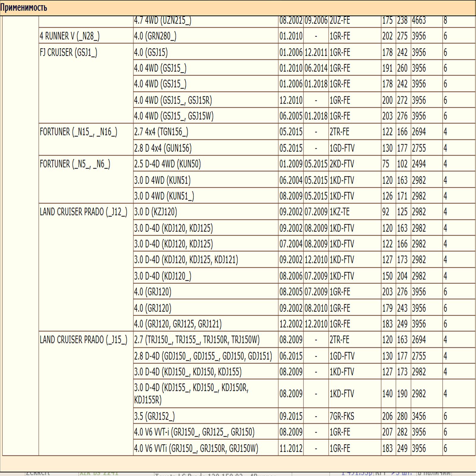The image size is (476, 476).
Task: Click the FJ CRUISER (GSJ1_) model name
Action: [68, 52]
